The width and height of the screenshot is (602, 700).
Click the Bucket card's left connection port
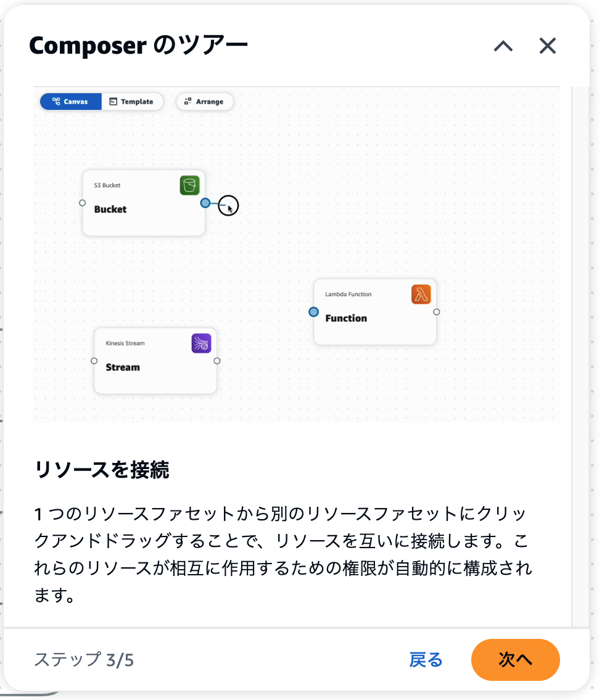click(83, 203)
